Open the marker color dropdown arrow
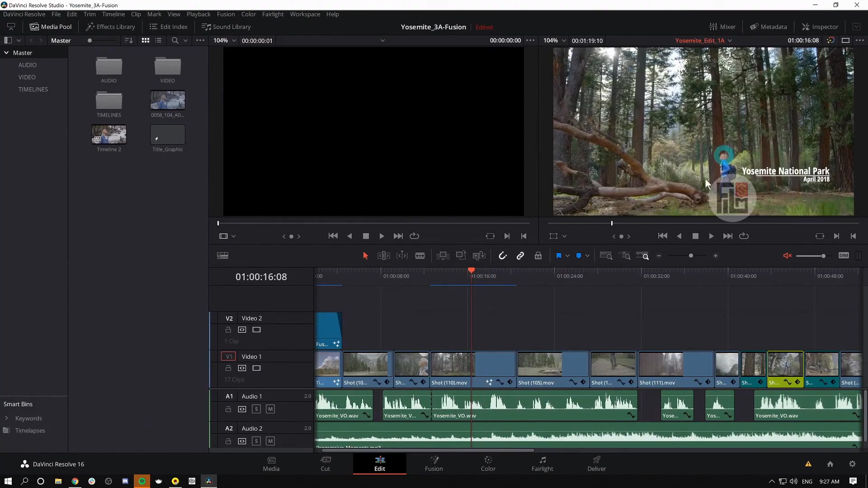 587,256
